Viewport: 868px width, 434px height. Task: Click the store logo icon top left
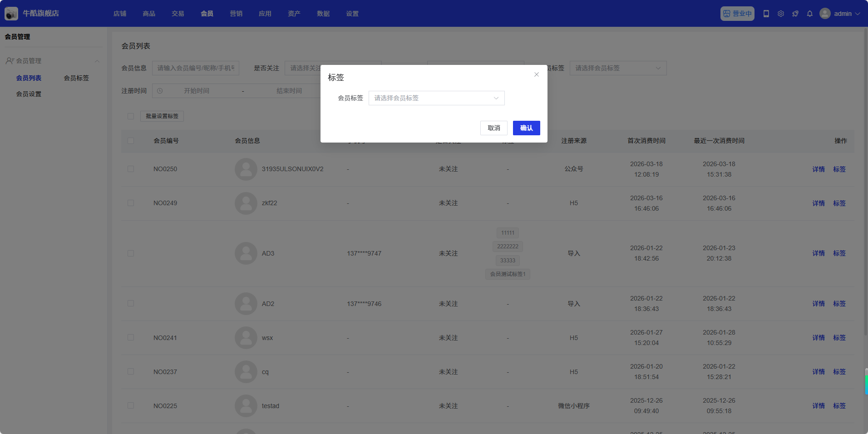point(11,14)
